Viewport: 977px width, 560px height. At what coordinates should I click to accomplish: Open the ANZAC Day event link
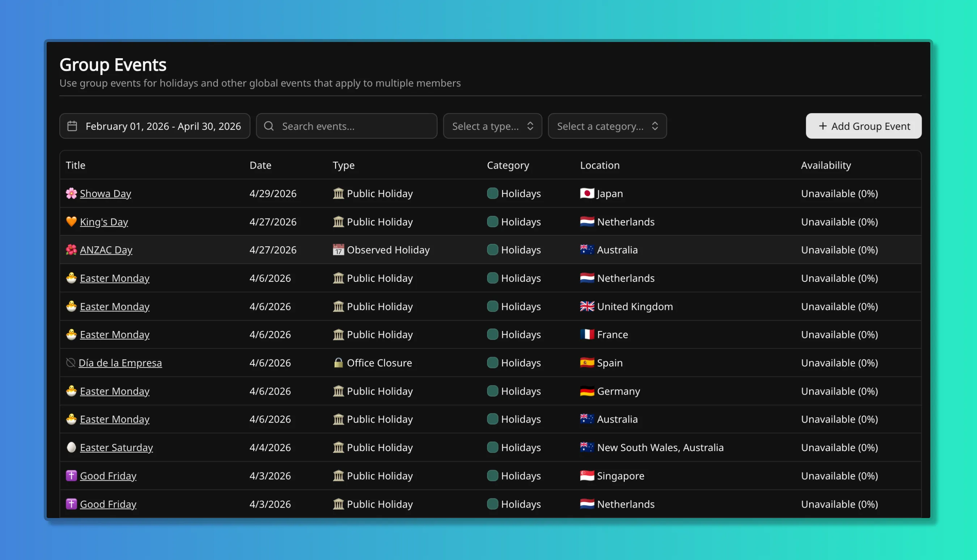[106, 250]
